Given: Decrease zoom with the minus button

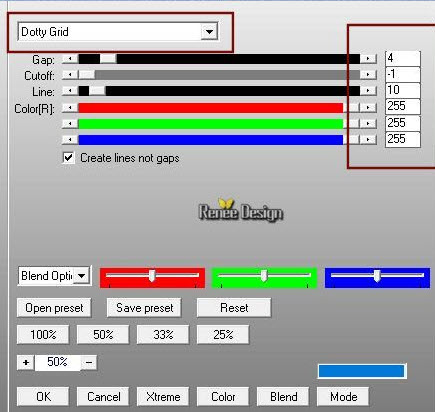Looking at the screenshot, I should (x=89, y=362).
